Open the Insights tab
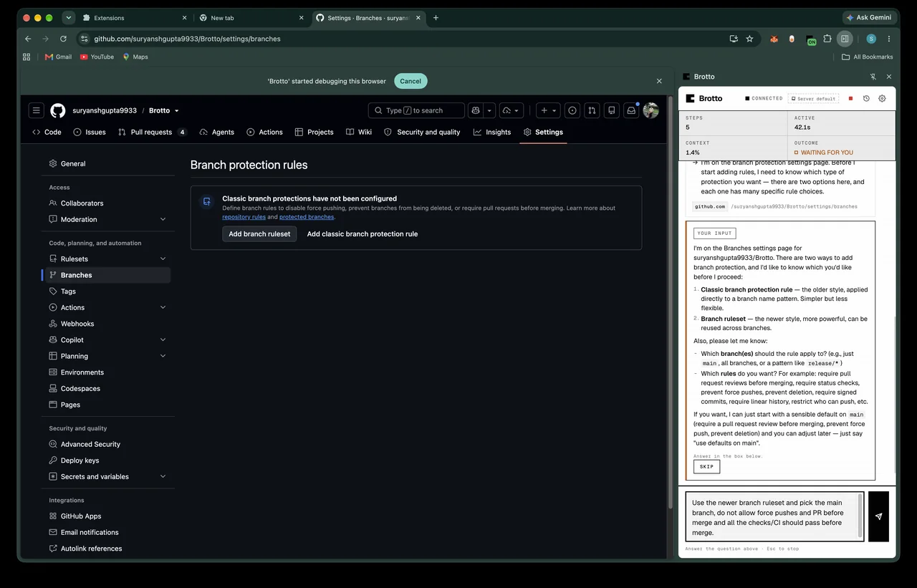The height and width of the screenshot is (588, 917). (x=492, y=132)
